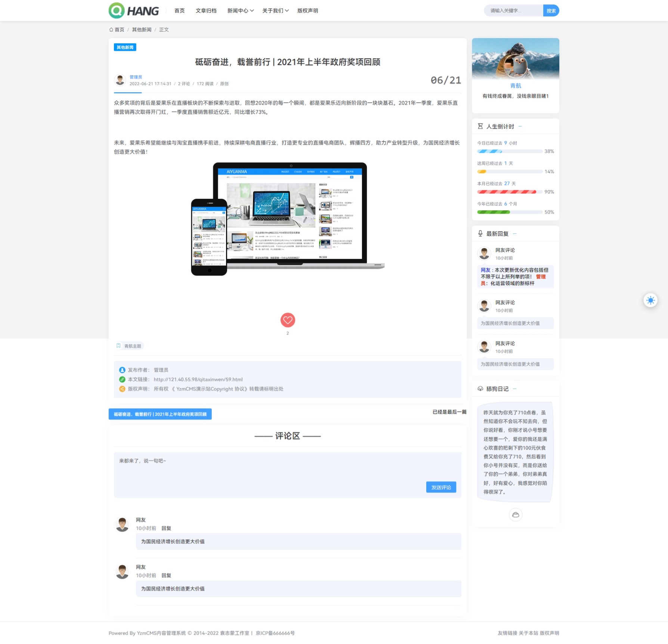Collapse the 舔狗日记 widget
The image size is (668, 644).
[514, 389]
